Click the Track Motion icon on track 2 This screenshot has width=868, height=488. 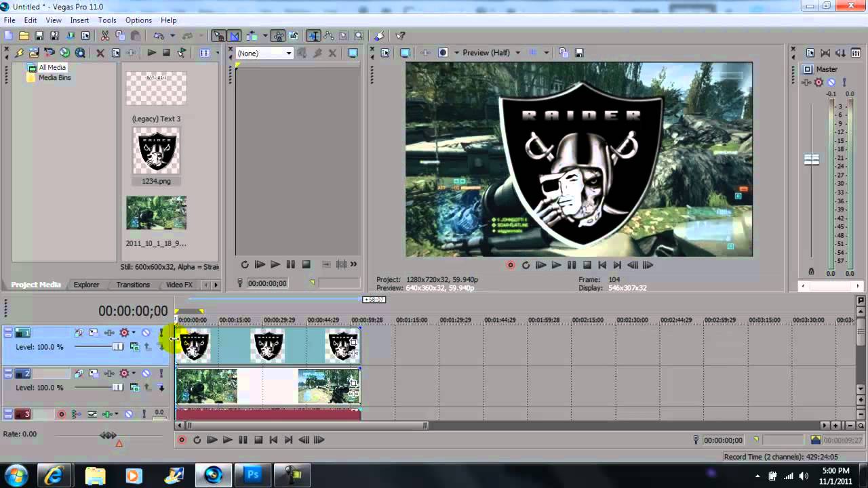click(x=94, y=373)
